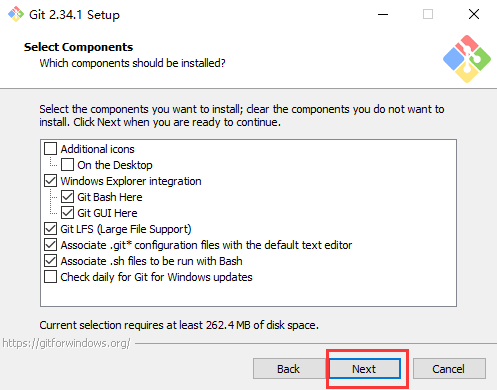Enable Check daily for Git updates
497x390 pixels.
point(50,277)
